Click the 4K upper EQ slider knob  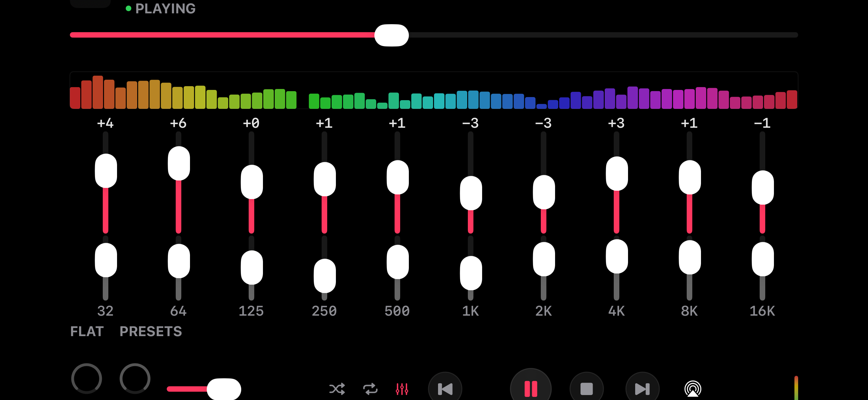click(617, 173)
